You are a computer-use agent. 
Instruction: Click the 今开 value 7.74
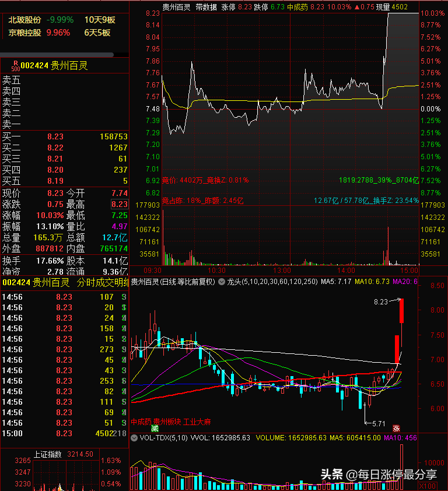[x=120, y=193]
